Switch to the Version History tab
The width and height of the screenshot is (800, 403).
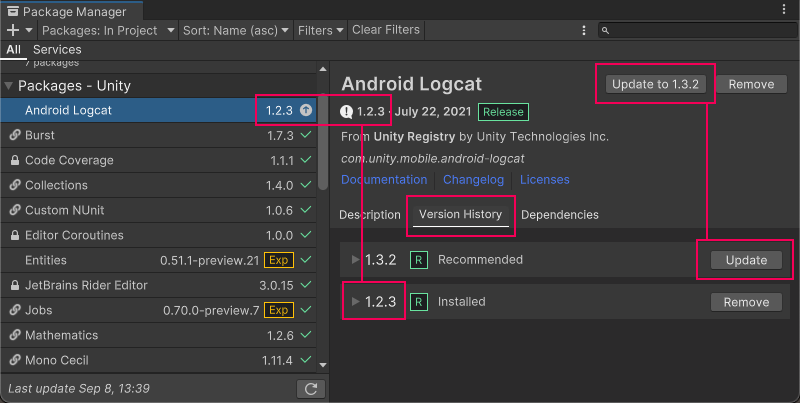460,215
